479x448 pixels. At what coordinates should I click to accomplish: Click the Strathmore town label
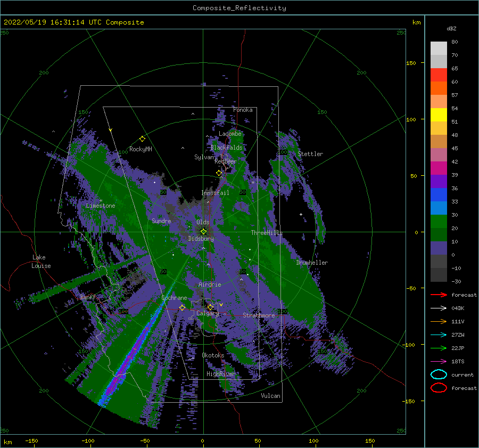click(259, 315)
